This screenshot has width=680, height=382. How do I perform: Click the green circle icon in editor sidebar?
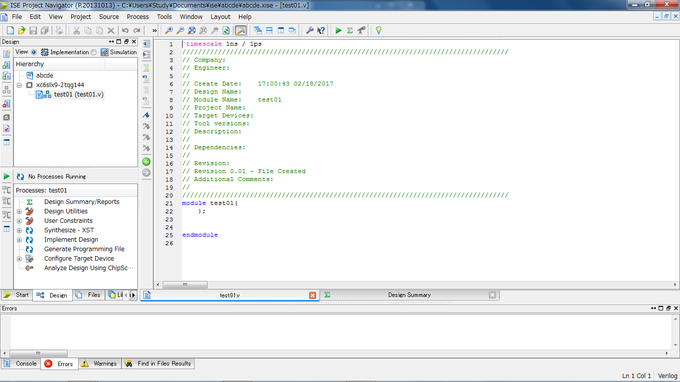[147, 162]
